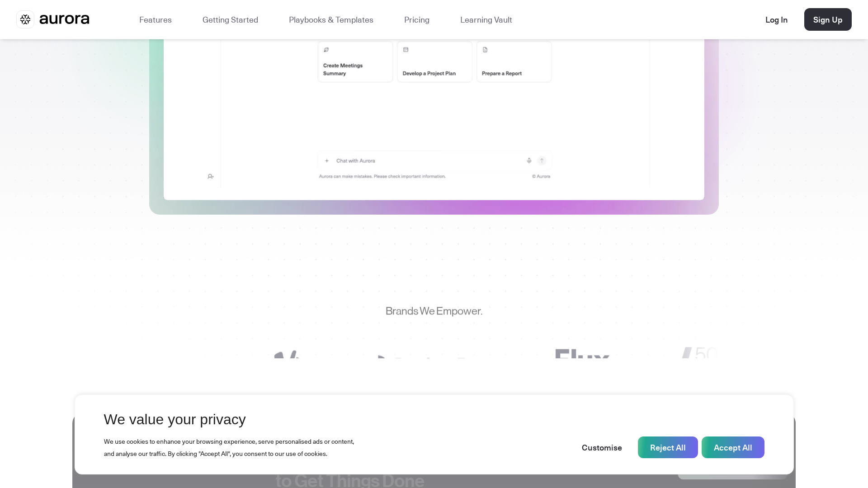Viewport: 868px width, 488px height.
Task: Click the plus icon beside Chat with Aurora
Action: [x=327, y=160]
